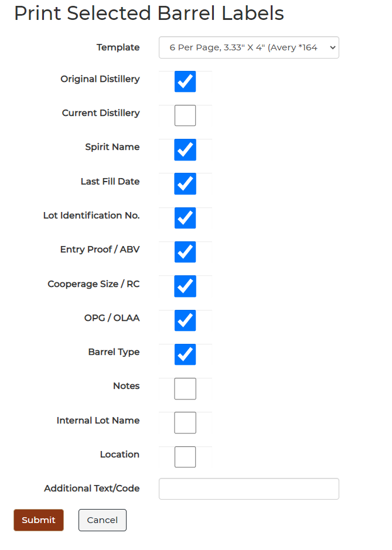Uncheck the Original Distillery checkbox

[185, 82]
